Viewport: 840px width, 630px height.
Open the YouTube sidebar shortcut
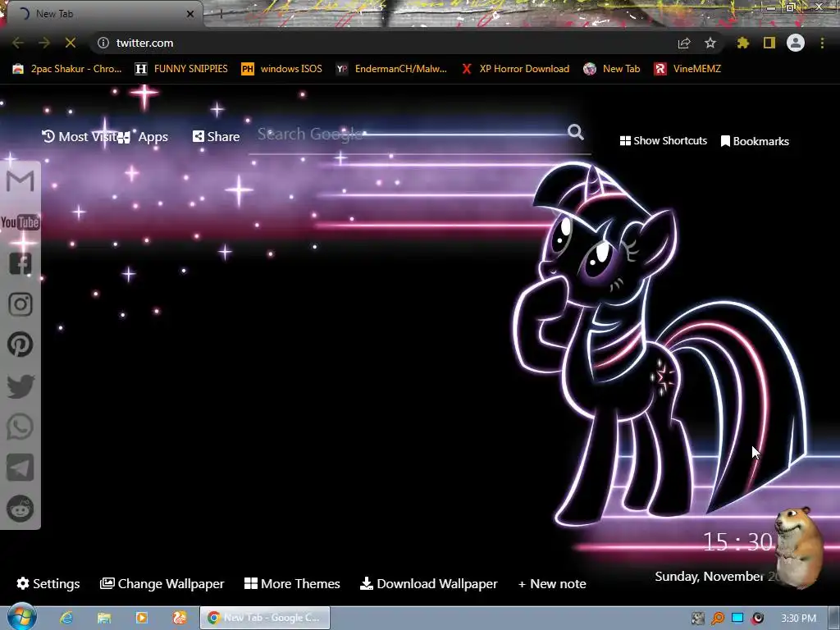pos(21,221)
